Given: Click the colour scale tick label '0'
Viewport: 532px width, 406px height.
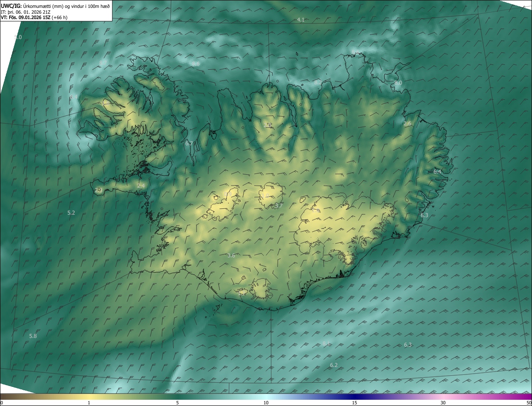Looking at the screenshot, I should click(2, 403).
